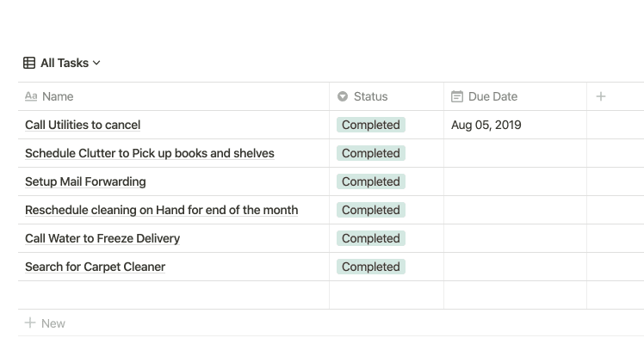Open the 'Search for Carpet Cleaner' task
The image size is (644, 344).
click(x=95, y=267)
